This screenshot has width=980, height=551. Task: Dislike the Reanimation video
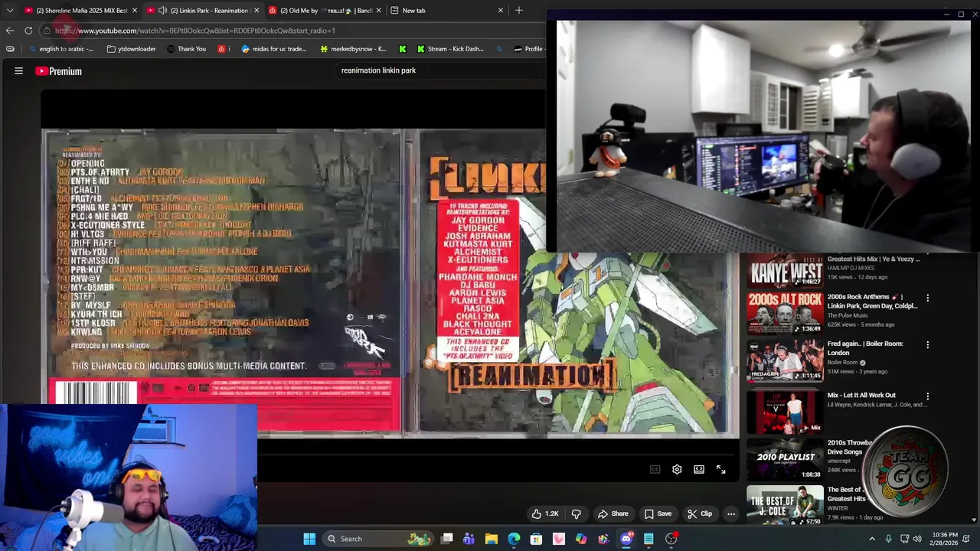click(577, 514)
